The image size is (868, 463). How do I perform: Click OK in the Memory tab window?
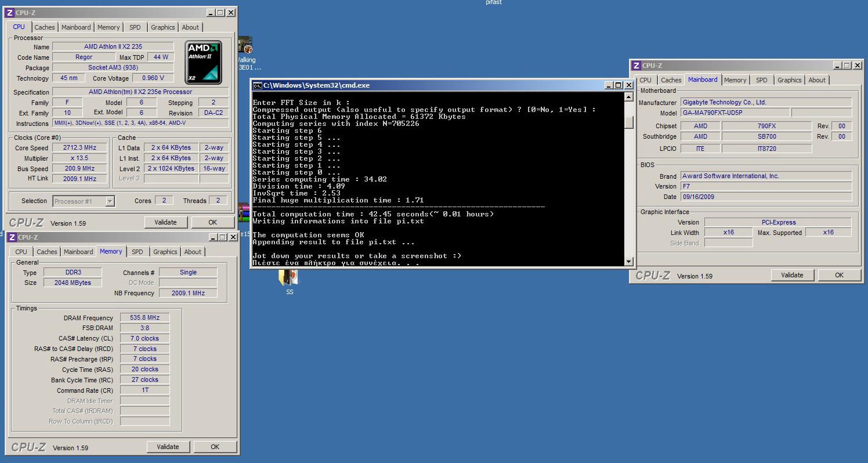point(215,447)
